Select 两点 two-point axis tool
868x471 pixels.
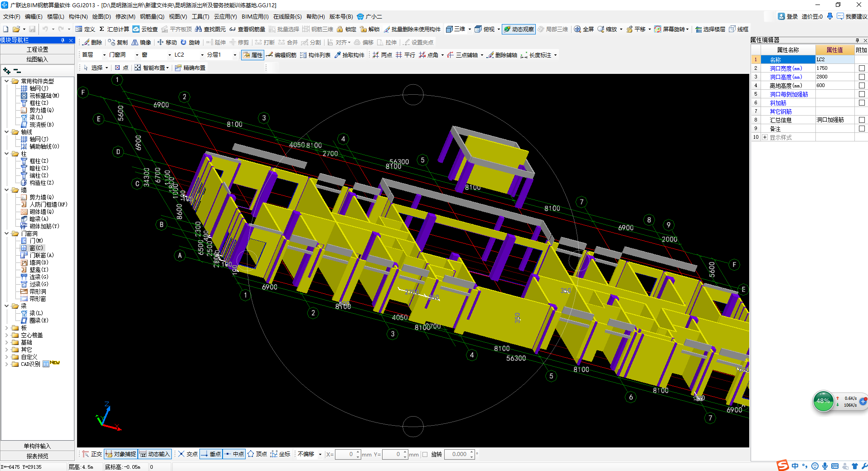pos(382,55)
